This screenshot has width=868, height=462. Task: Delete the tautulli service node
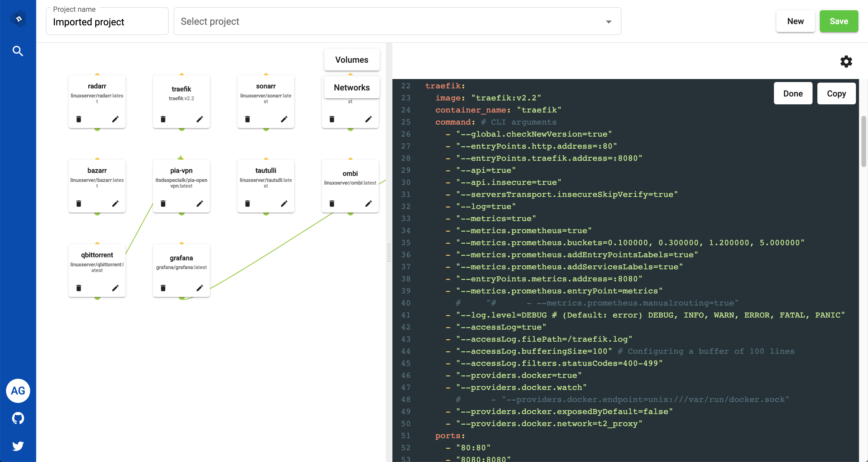pos(247,203)
